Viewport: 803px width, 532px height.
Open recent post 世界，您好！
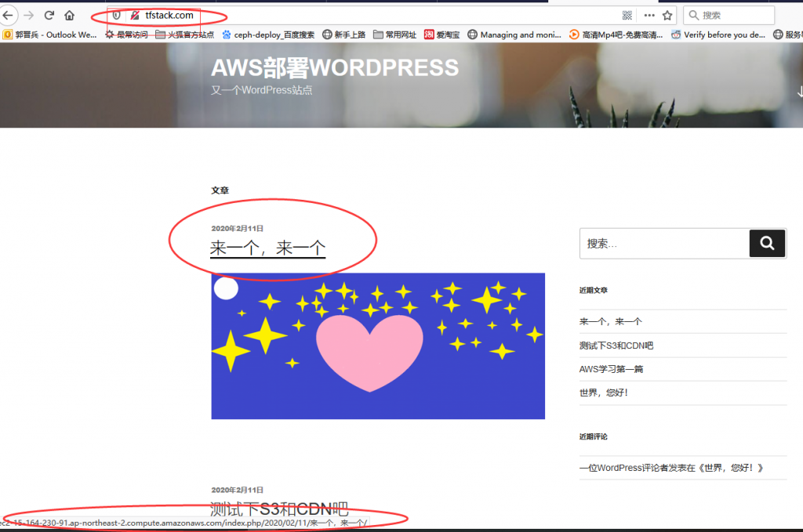tap(603, 393)
